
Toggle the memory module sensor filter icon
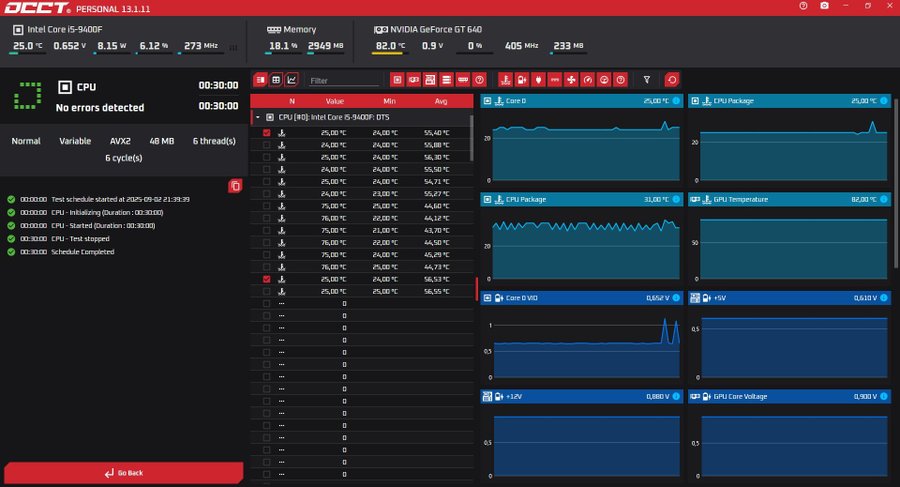(x=463, y=80)
